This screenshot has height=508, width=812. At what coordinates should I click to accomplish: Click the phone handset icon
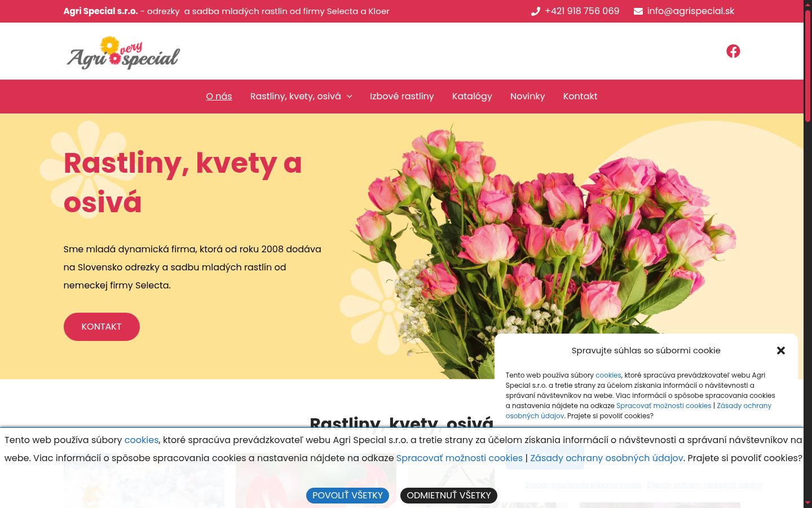(536, 11)
